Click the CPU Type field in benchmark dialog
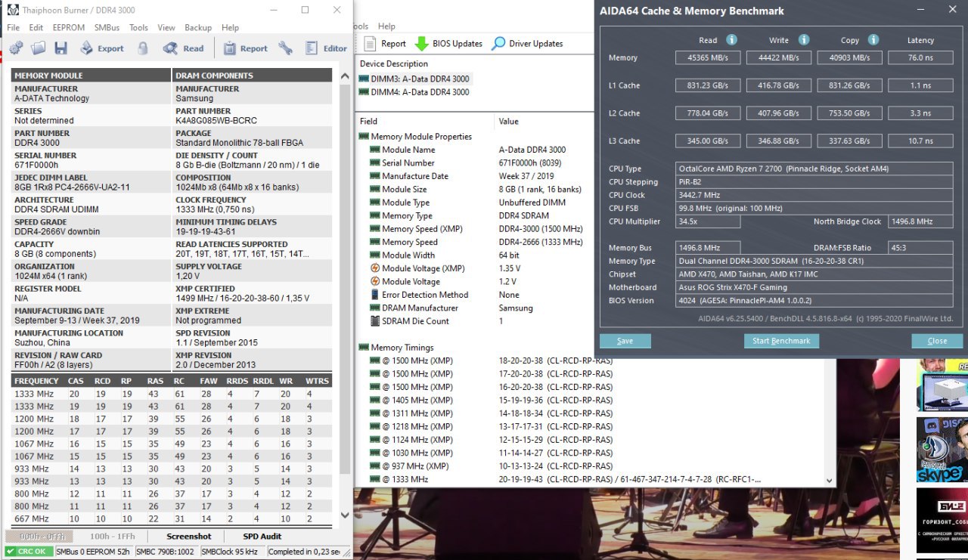The image size is (968, 560). coord(814,169)
